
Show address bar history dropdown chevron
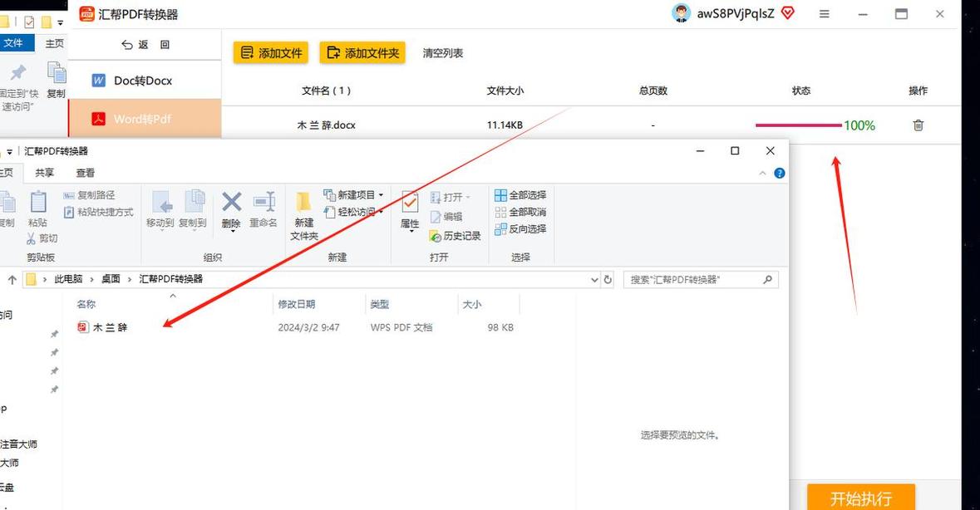(594, 280)
